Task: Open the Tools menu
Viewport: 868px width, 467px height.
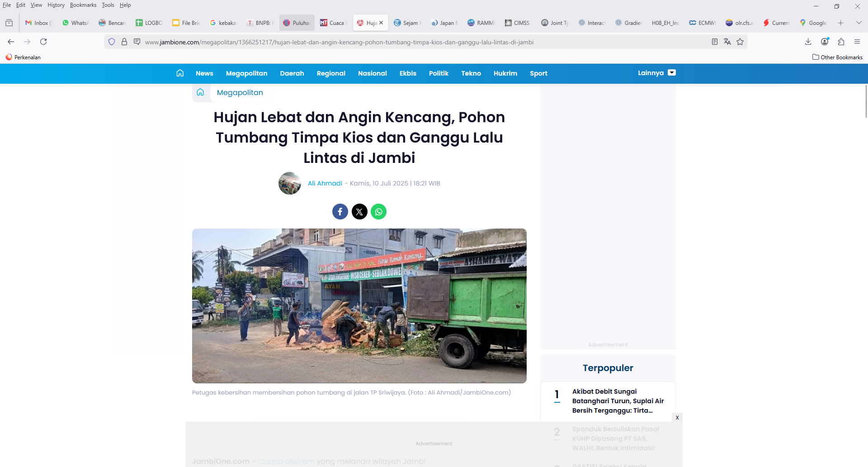Action: point(108,5)
